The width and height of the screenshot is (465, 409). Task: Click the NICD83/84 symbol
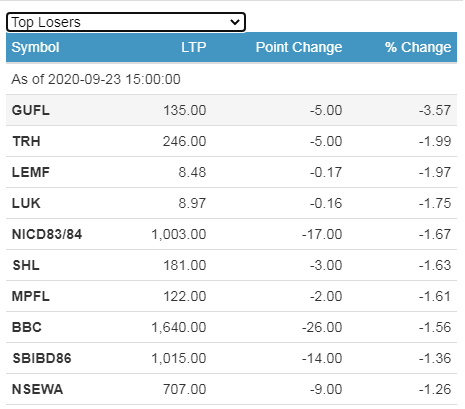click(x=47, y=234)
